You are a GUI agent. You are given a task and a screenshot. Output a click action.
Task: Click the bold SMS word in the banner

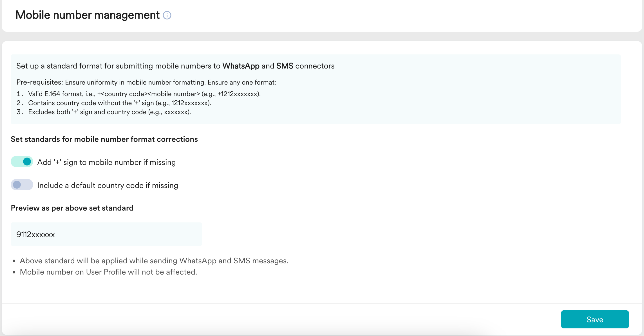[285, 66]
